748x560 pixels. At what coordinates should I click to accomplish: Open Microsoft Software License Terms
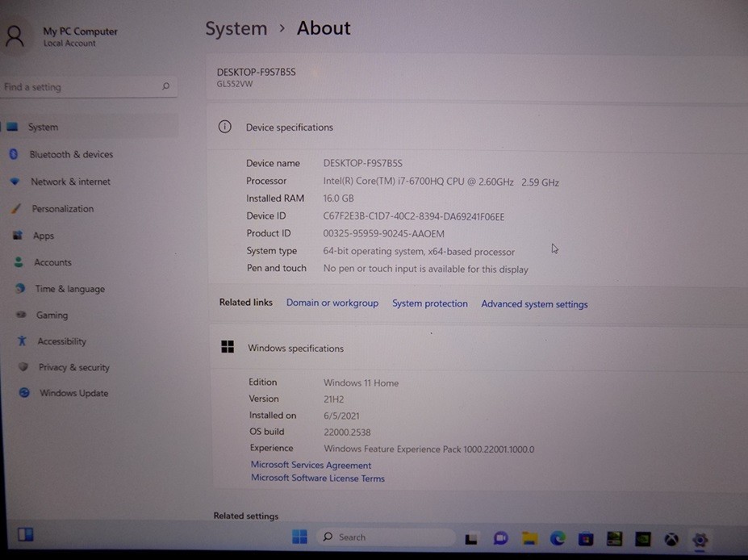318,478
